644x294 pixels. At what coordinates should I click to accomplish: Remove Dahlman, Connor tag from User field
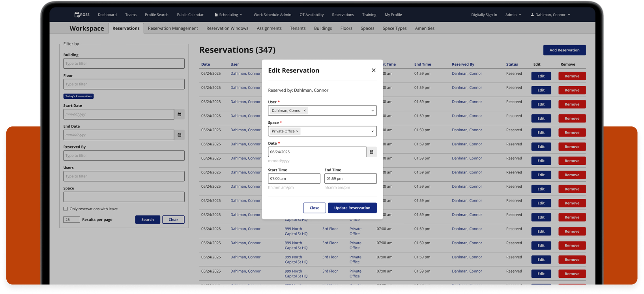click(x=305, y=111)
